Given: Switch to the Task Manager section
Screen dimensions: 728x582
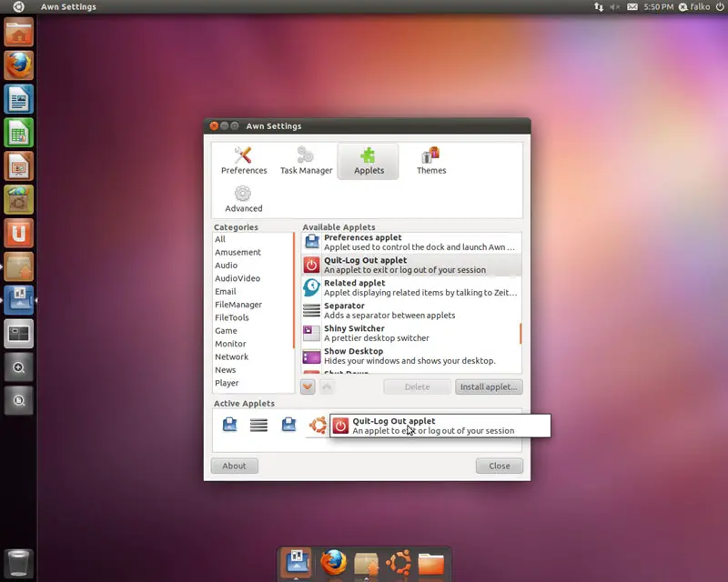Looking at the screenshot, I should 307,161.
